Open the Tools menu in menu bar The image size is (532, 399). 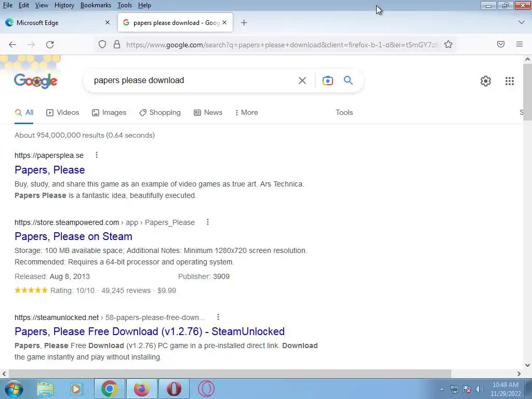125,5
